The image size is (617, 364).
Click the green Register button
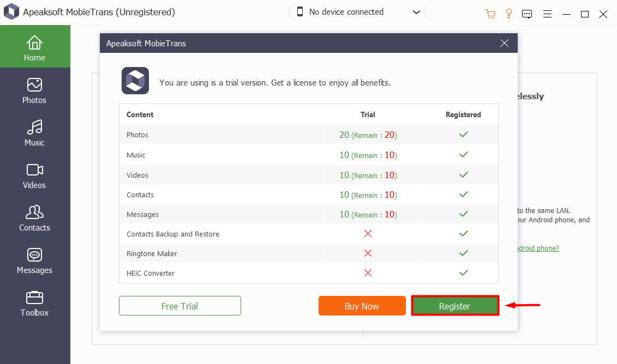coord(454,306)
